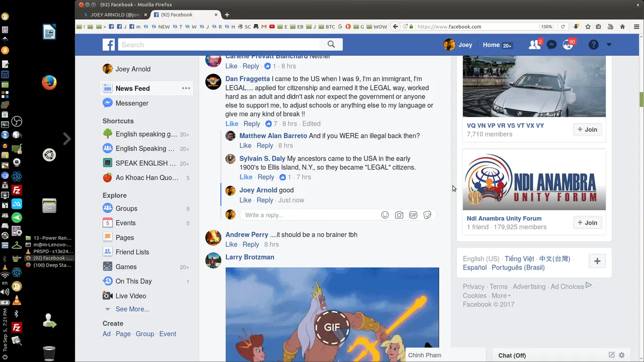
Task: Click the Facebook search input field
Action: [x=219, y=45]
